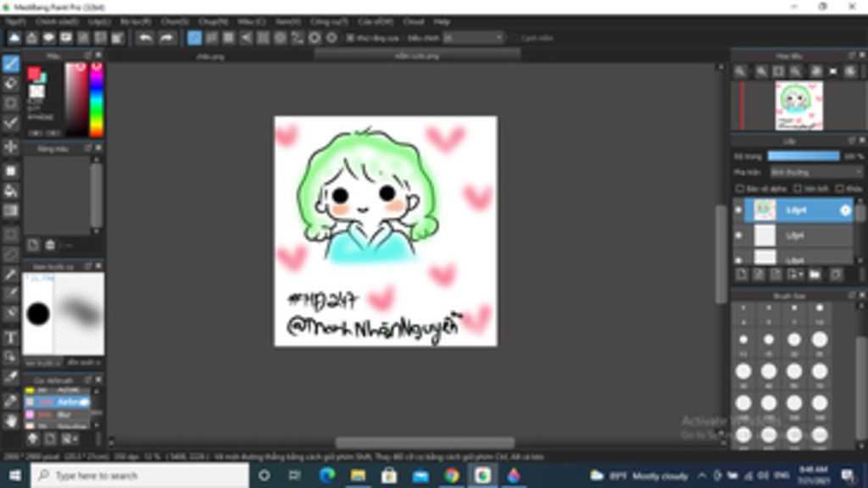Switch to chibi.png document tab

[210, 57]
